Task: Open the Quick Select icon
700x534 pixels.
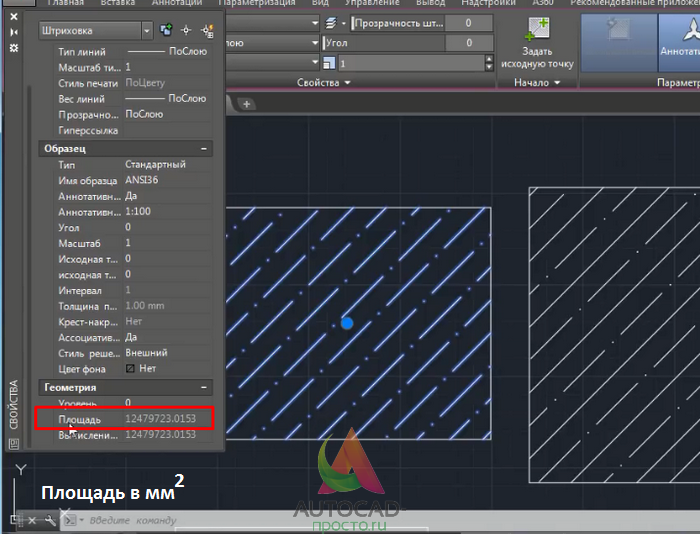Action: coord(207,30)
